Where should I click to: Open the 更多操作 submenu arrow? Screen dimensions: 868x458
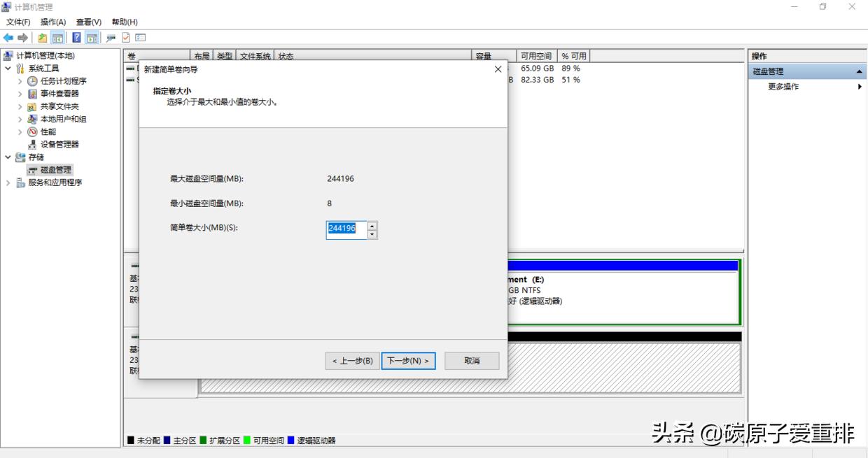click(860, 87)
